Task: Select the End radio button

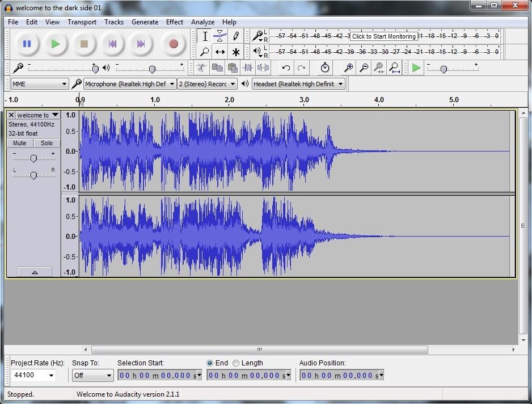Action: (210, 363)
